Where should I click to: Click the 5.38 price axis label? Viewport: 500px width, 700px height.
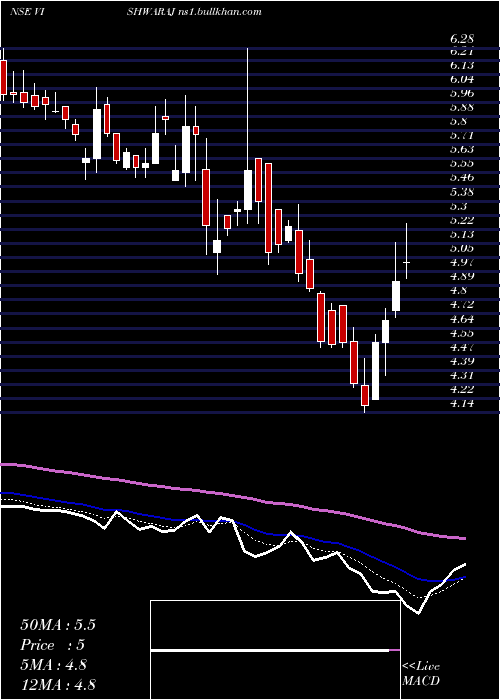[x=462, y=192]
